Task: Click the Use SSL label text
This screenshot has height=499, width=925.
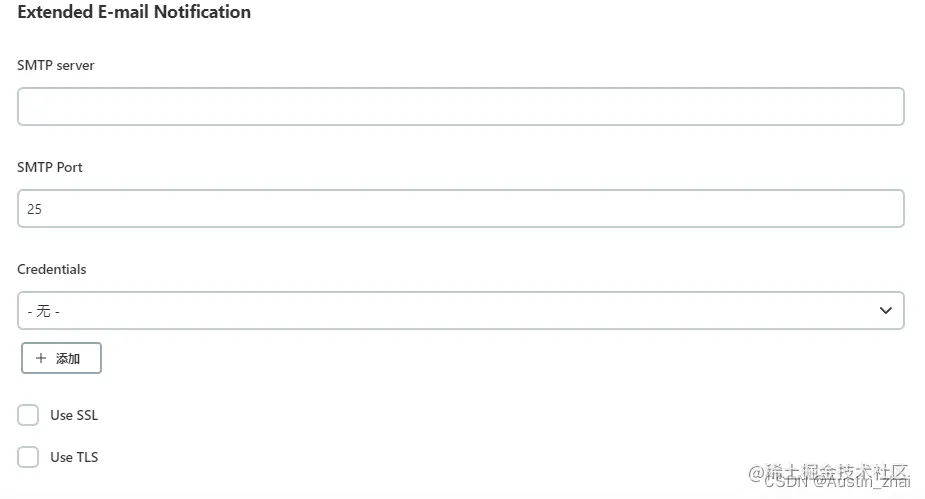Action: [x=74, y=415]
